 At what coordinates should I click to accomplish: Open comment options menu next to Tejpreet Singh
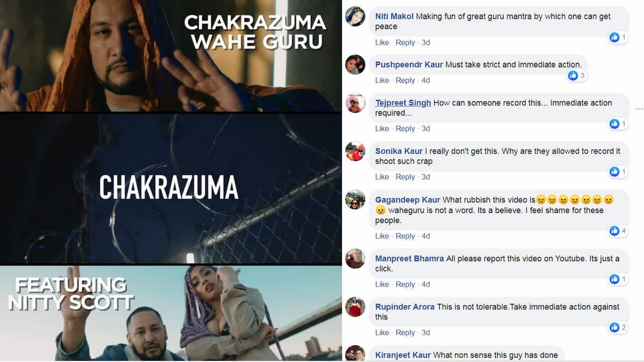click(x=639, y=109)
